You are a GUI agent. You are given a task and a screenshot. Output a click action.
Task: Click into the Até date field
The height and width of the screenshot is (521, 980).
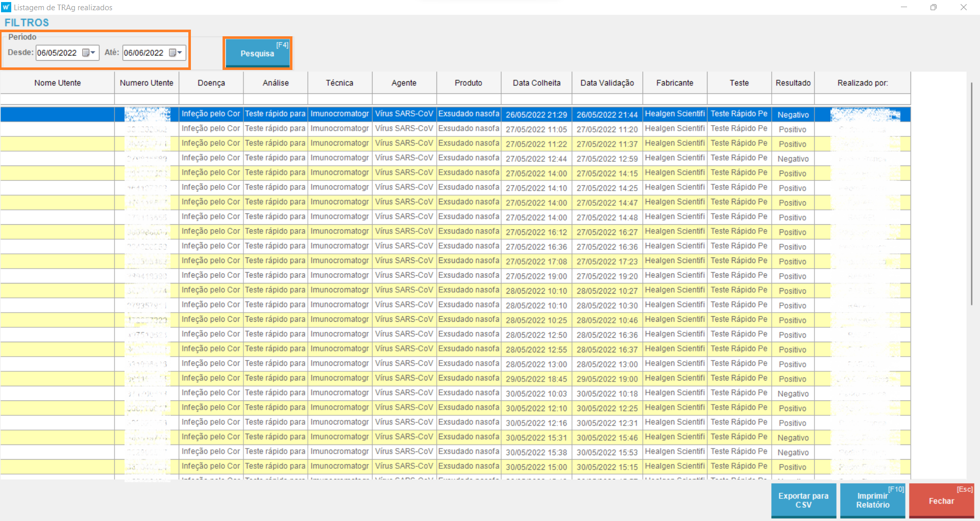pyautogui.click(x=144, y=53)
